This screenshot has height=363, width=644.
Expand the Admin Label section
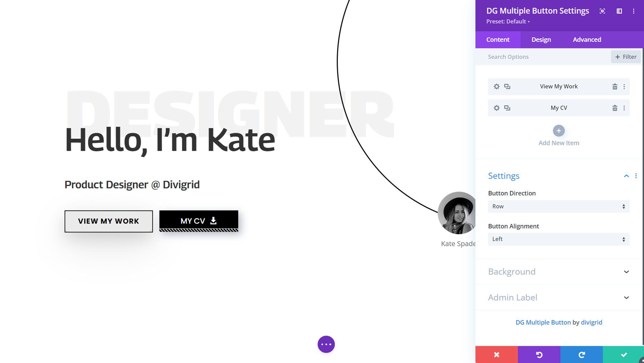[558, 297]
